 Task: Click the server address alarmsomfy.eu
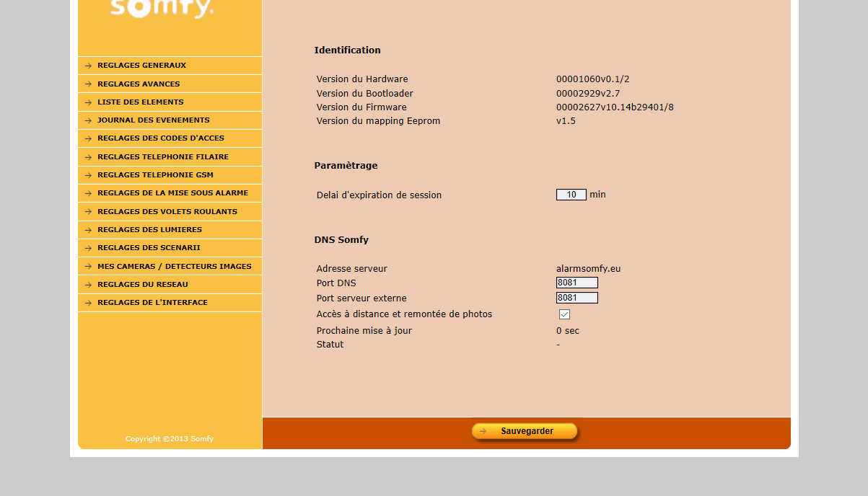(588, 269)
